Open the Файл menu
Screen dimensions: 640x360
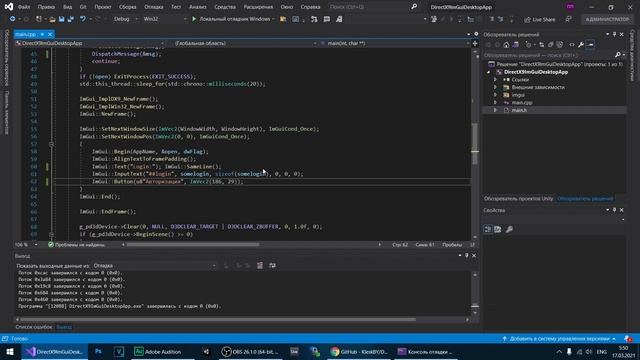[x=24, y=7]
